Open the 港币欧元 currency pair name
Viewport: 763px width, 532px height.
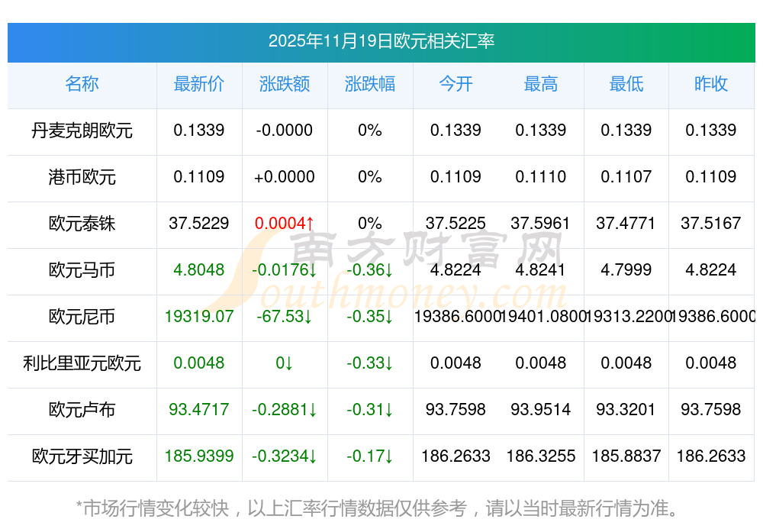[x=82, y=177]
